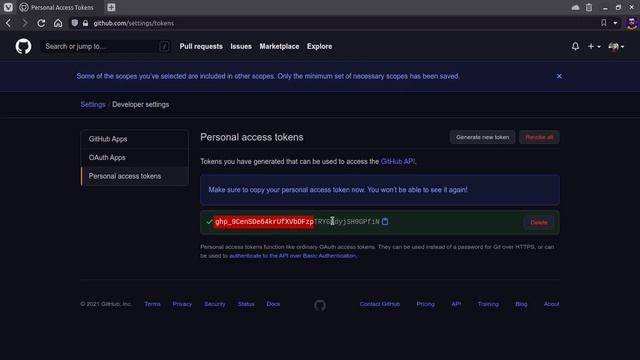Go to Marketplace
The width and height of the screenshot is (640, 360).
tap(279, 47)
